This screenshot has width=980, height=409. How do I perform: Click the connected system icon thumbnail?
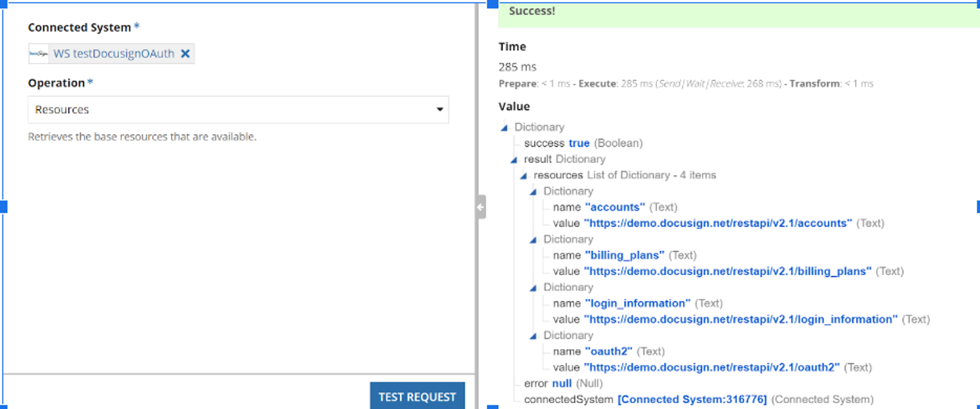click(x=39, y=54)
